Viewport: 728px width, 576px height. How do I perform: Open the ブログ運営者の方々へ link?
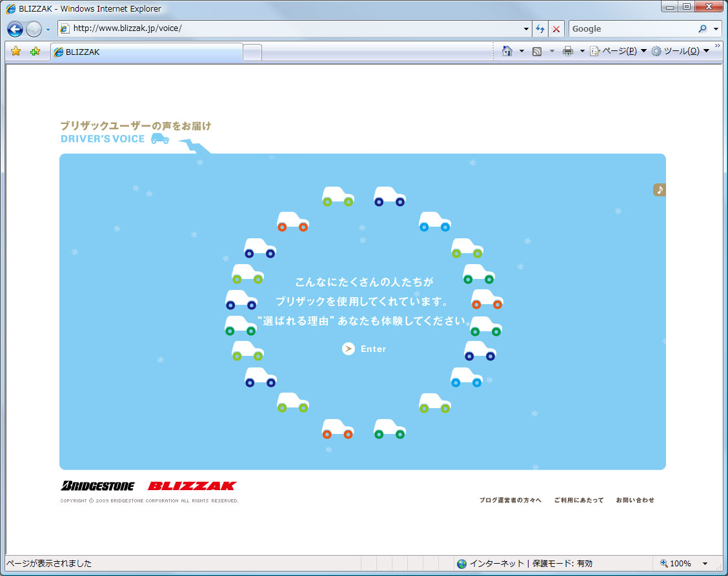click(x=511, y=500)
